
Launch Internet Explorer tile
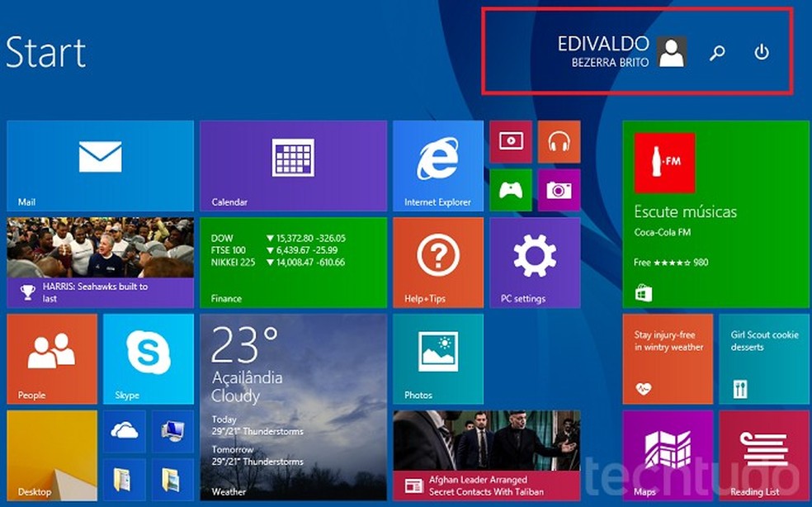coord(438,166)
